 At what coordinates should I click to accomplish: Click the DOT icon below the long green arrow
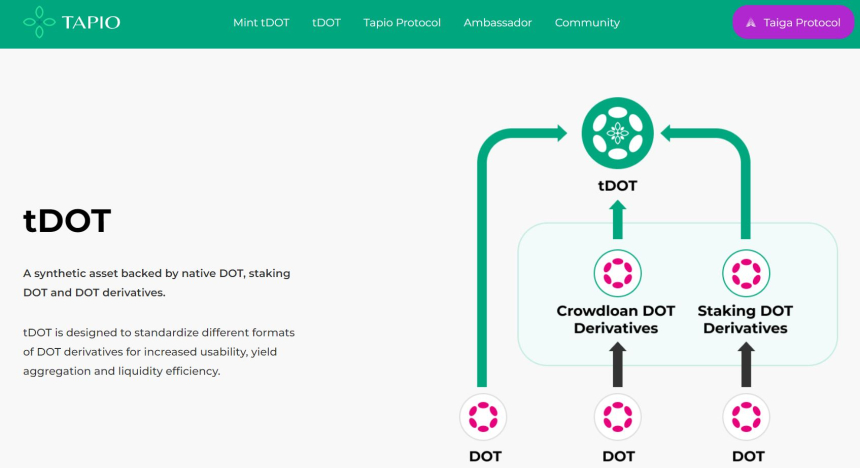pos(483,416)
